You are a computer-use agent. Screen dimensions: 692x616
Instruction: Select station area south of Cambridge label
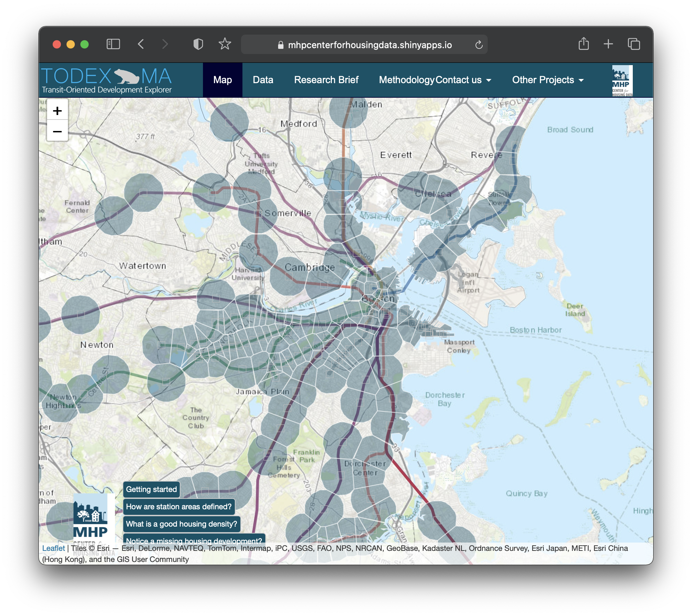pos(289,276)
